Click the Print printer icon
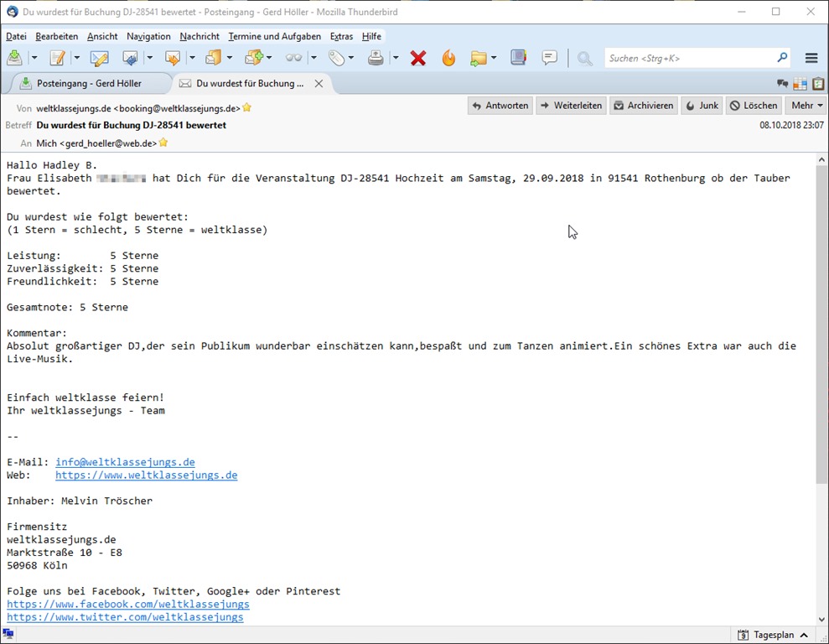 (376, 58)
